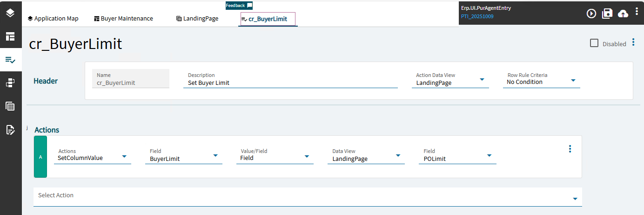This screenshot has height=215, width=644.
Task: Open the Select Action dropdown
Action: pyautogui.click(x=308, y=197)
